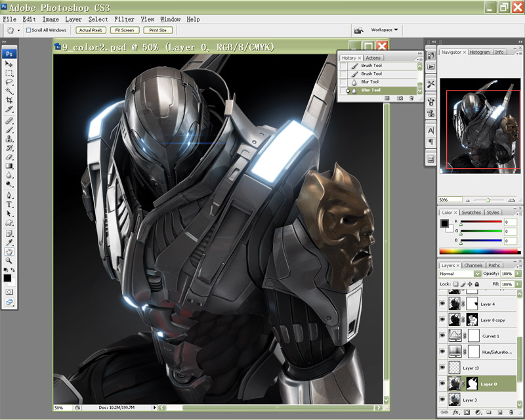Select the Clone Stamp tool
The width and height of the screenshot is (525, 420).
coord(9,139)
